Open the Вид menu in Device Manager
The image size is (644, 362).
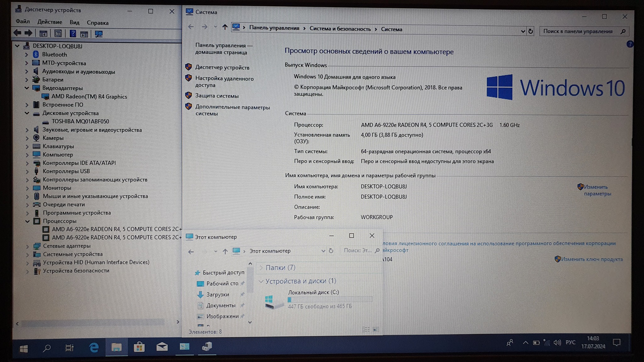click(x=74, y=22)
